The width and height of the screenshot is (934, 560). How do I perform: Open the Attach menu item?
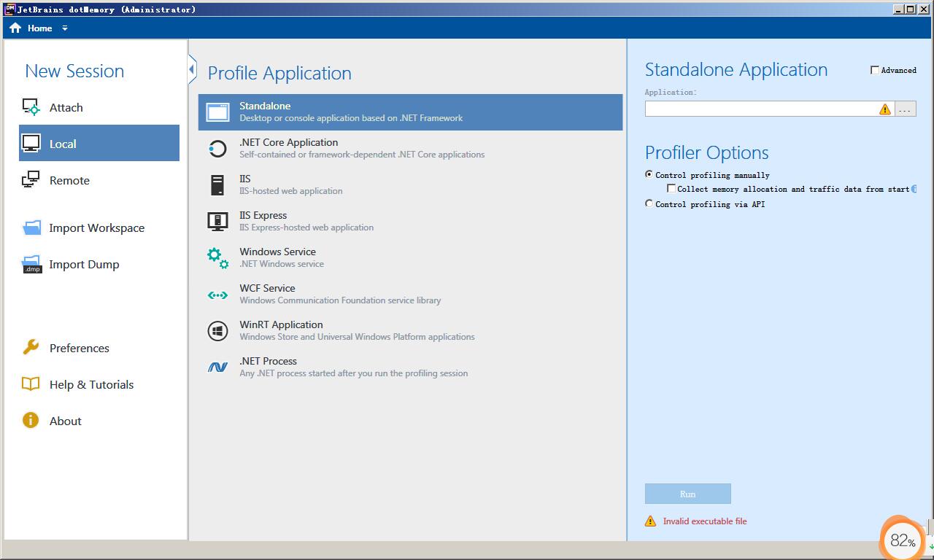pyautogui.click(x=99, y=107)
